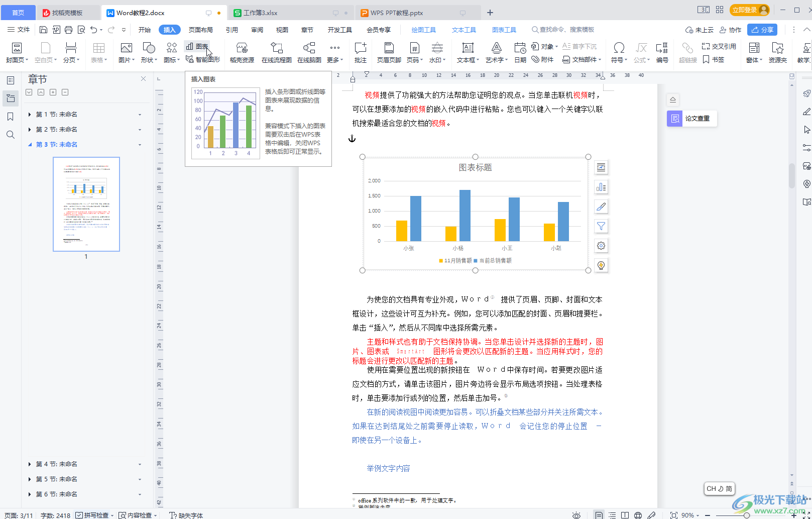Click the Save icon in quick access bar
This screenshot has height=519, width=812.
click(43, 30)
